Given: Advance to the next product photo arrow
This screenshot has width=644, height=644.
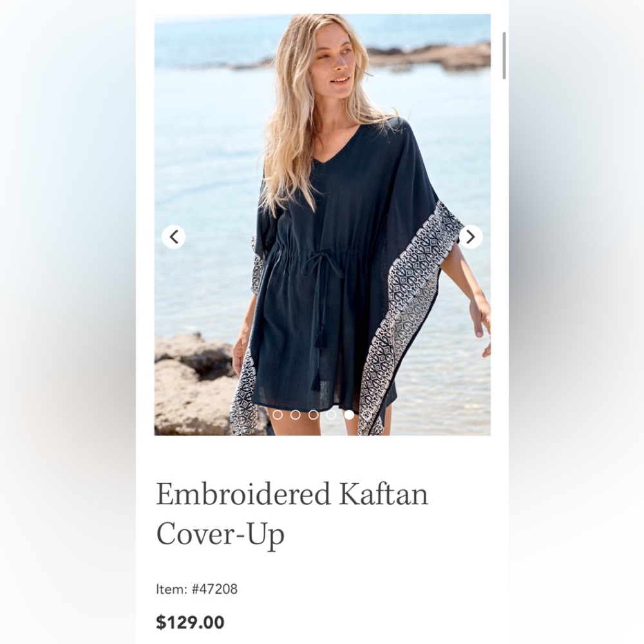Looking at the screenshot, I should [471, 237].
